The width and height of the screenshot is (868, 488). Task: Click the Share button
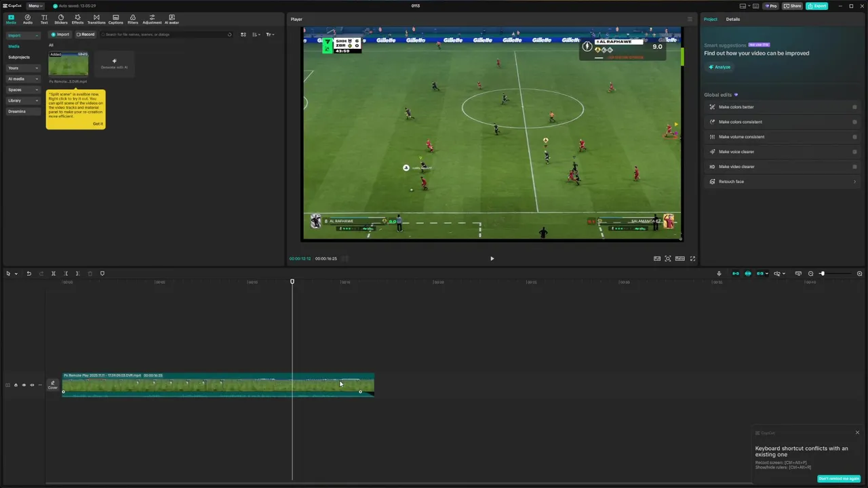(792, 5)
